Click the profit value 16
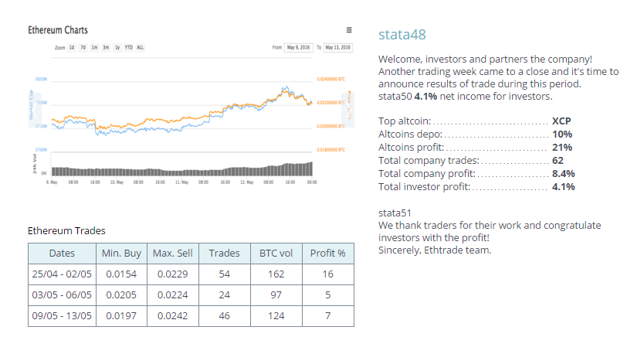This screenshot has width=644, height=337. click(327, 274)
